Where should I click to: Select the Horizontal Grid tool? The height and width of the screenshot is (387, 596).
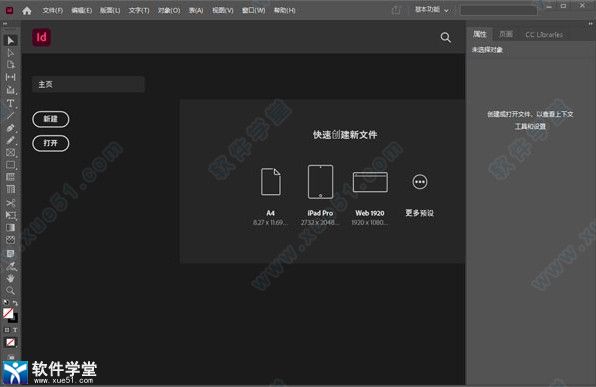[11, 177]
